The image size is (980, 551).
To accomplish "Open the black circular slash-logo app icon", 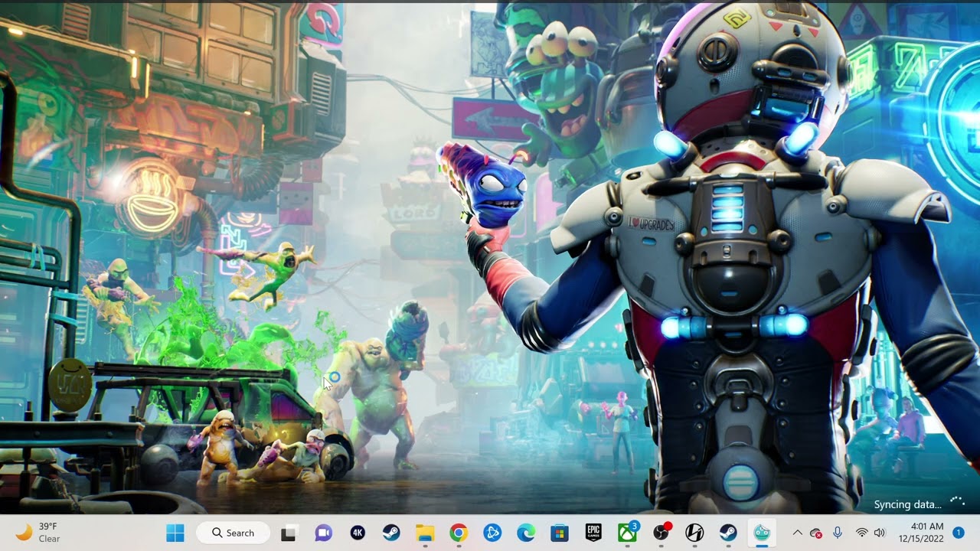I will (694, 533).
